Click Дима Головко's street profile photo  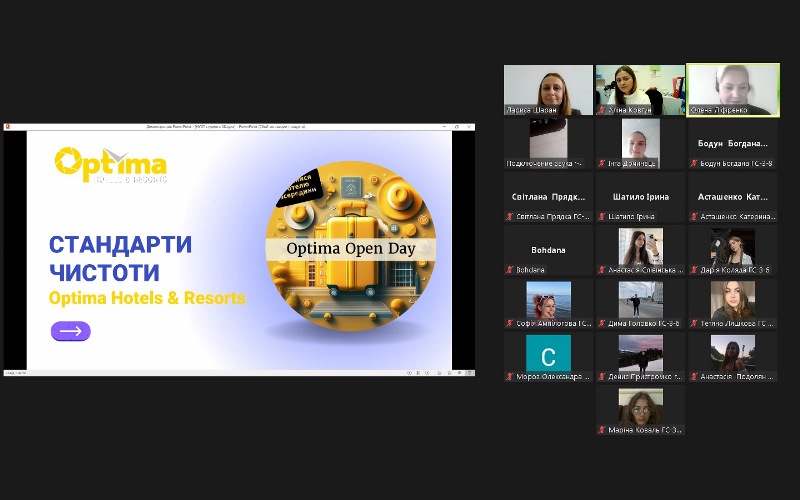640,300
